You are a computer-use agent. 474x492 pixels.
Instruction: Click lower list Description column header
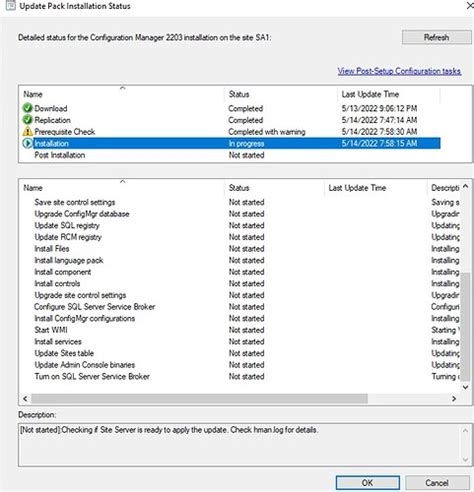(444, 188)
